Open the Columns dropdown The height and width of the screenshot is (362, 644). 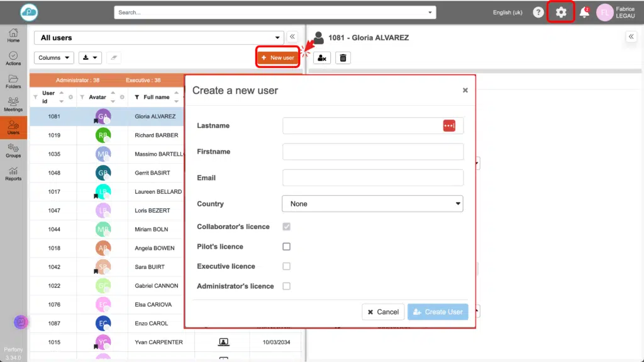point(54,58)
